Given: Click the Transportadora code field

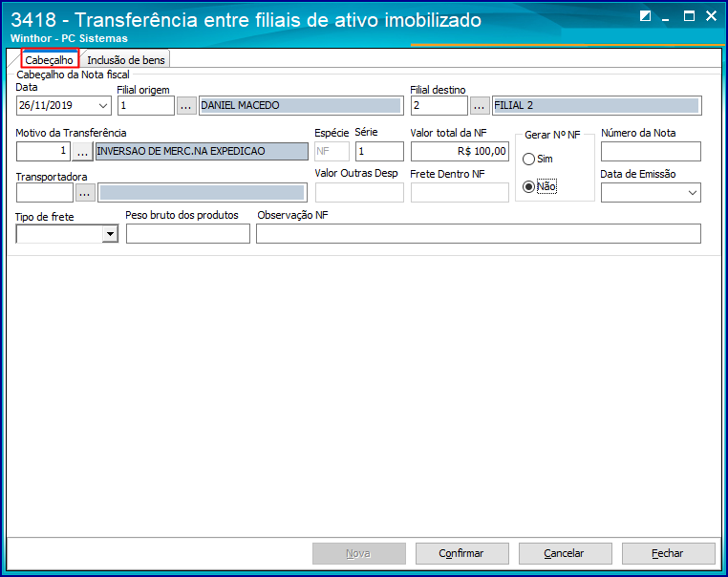Looking at the screenshot, I should (45, 192).
